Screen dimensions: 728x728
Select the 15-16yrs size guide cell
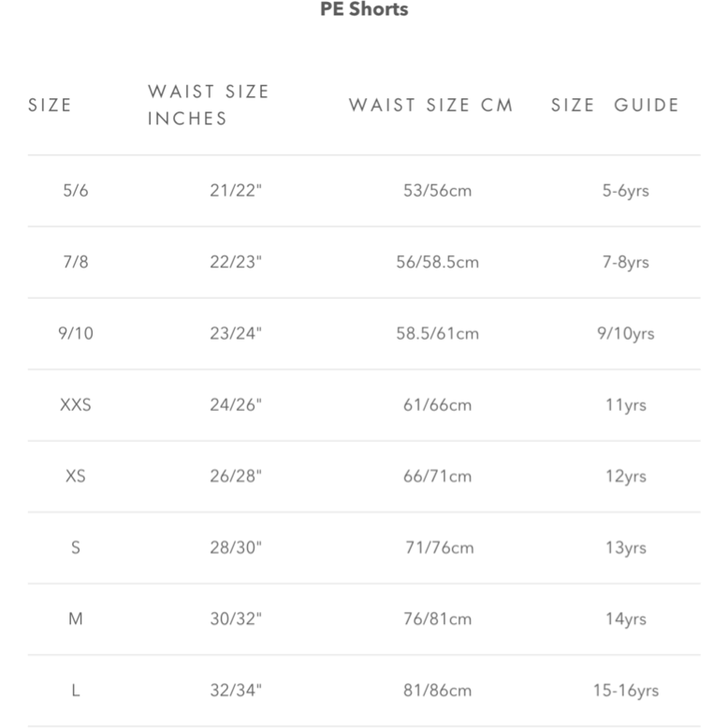point(626,691)
